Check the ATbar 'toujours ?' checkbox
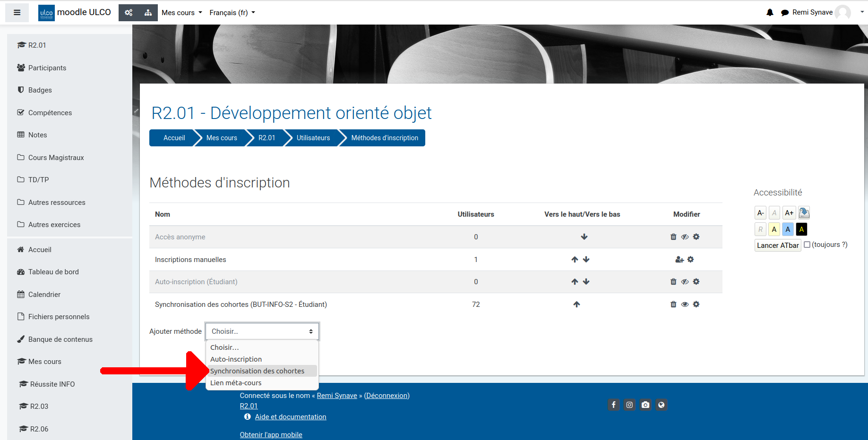 point(807,245)
